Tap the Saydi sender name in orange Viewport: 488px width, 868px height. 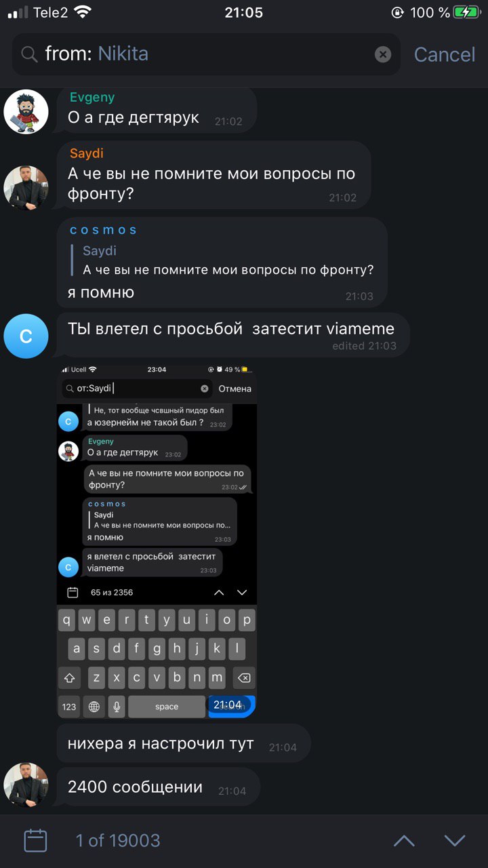86,153
